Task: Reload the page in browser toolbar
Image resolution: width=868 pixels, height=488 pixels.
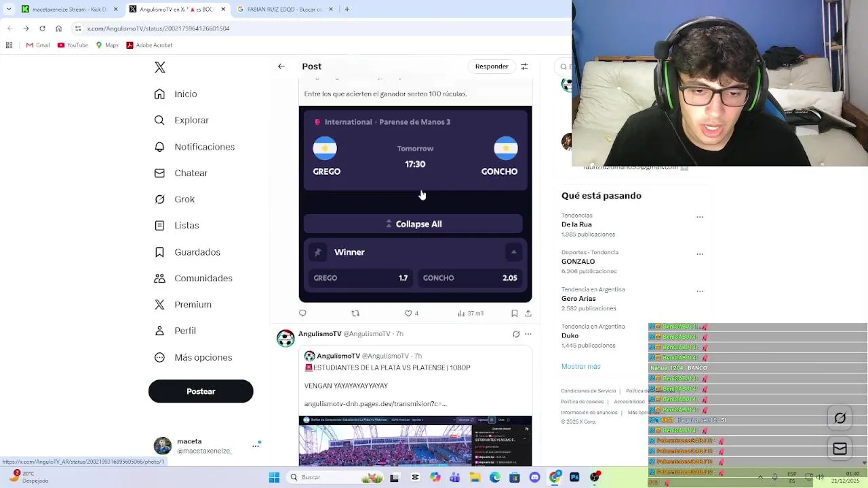Action: click(42, 28)
